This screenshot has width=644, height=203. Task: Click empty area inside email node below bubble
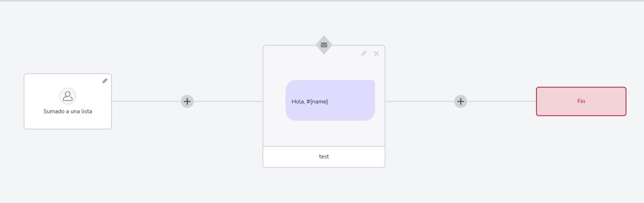point(324,133)
